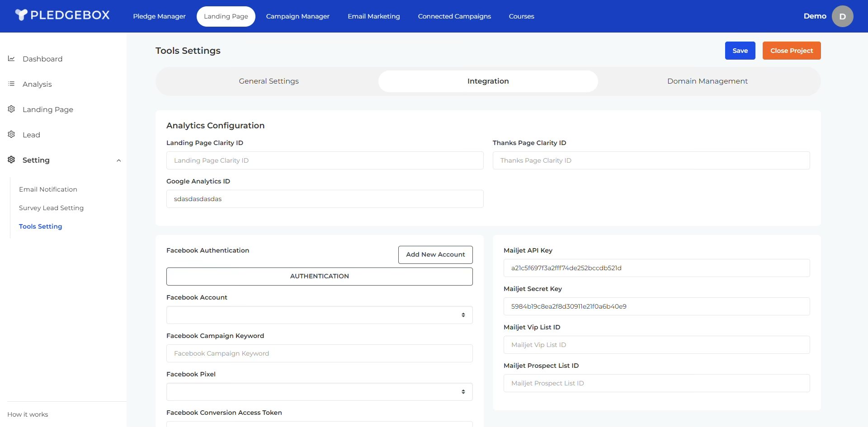Click the Demo username text
868x427 pixels.
click(x=815, y=16)
